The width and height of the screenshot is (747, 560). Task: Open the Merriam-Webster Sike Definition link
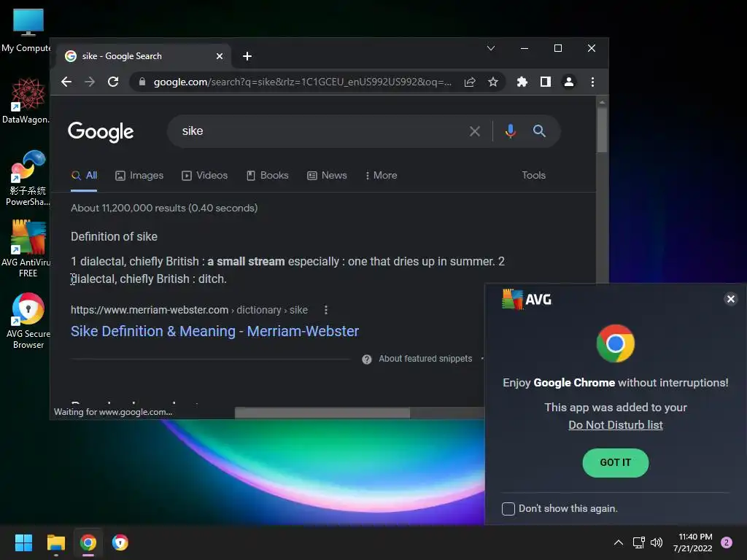(215, 331)
